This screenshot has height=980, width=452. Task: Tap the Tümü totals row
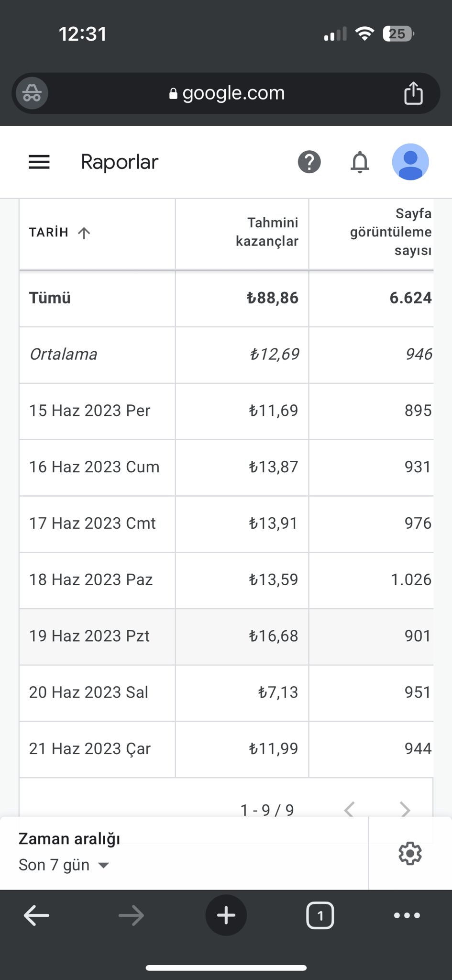coord(226,299)
